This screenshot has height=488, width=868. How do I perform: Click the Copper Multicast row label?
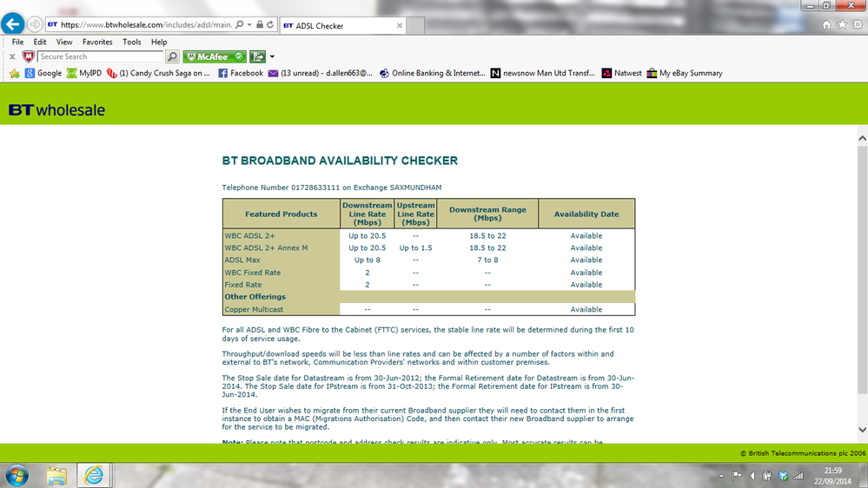[x=254, y=310]
